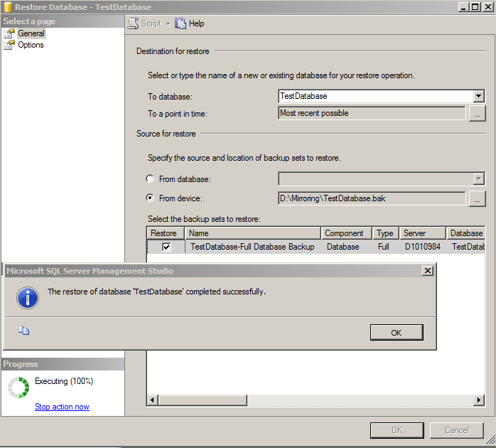
Task: Click the 'Full' type cell
Action: (384, 247)
